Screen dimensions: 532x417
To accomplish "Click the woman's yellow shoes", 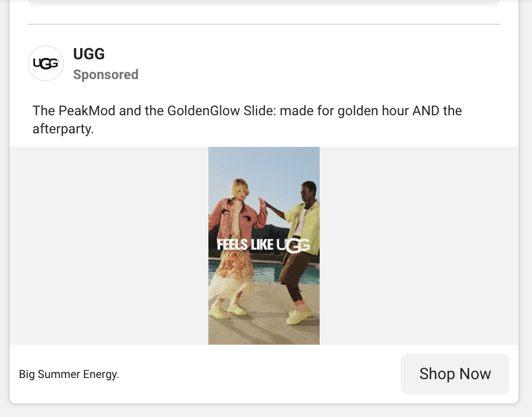I will 226,311.
